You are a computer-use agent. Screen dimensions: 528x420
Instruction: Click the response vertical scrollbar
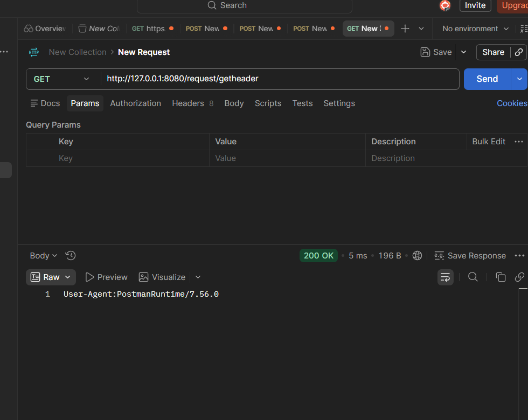[x=523, y=354]
